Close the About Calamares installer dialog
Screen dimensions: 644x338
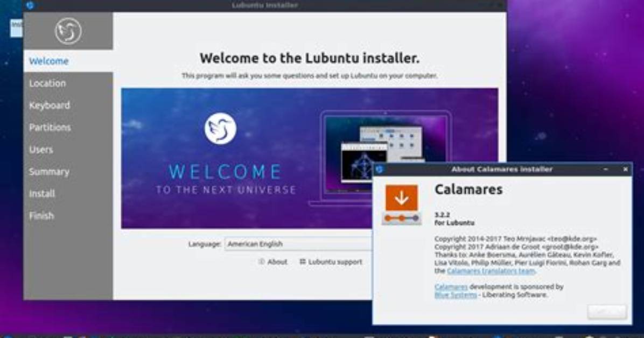[625, 169]
